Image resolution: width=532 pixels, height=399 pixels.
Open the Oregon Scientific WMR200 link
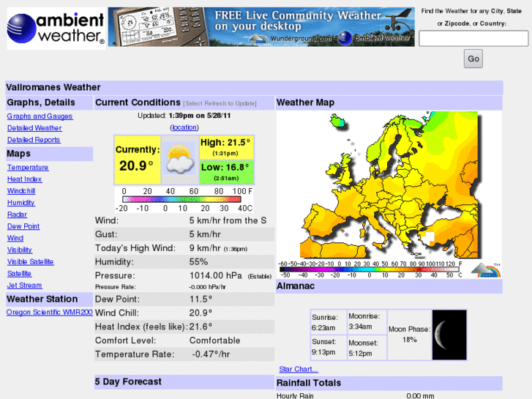(x=49, y=312)
